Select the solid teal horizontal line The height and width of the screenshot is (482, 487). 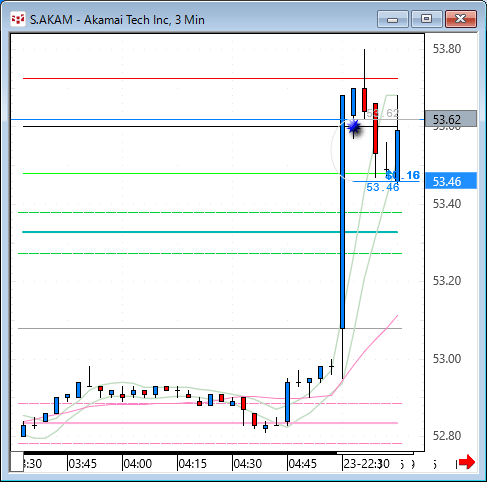click(x=210, y=232)
